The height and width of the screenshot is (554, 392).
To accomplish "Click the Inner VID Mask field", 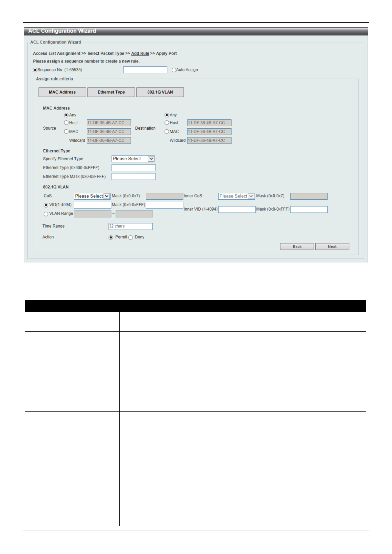I will pyautogui.click(x=309, y=210).
